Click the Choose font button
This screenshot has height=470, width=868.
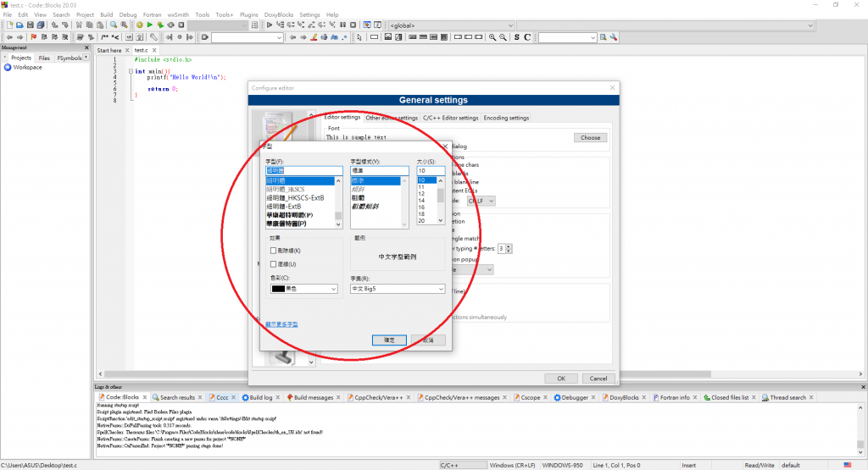[x=590, y=138]
